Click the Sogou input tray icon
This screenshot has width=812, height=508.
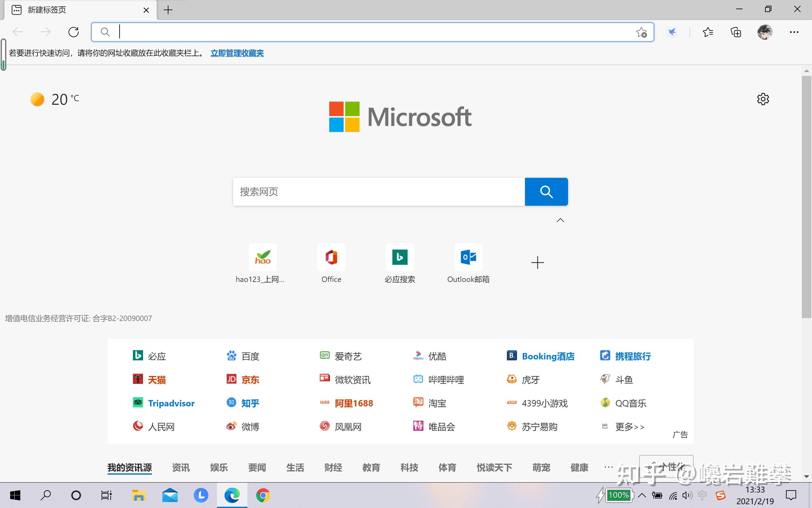click(720, 495)
